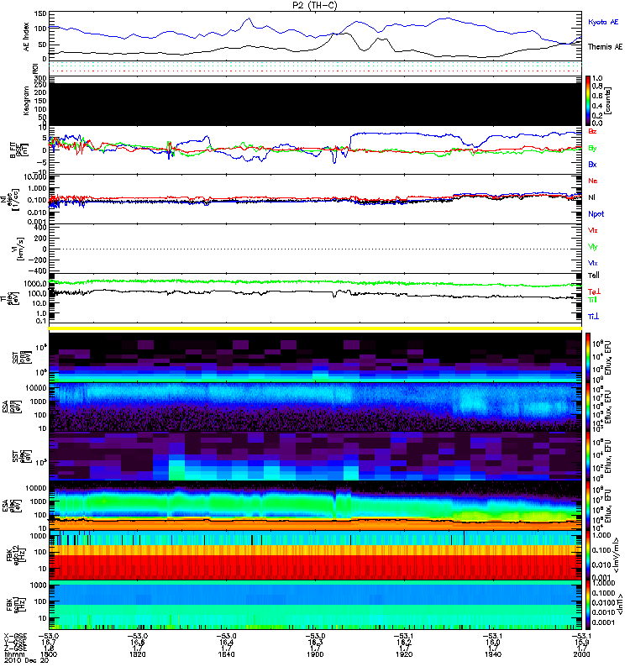Select the red Ne legend label

point(593,181)
